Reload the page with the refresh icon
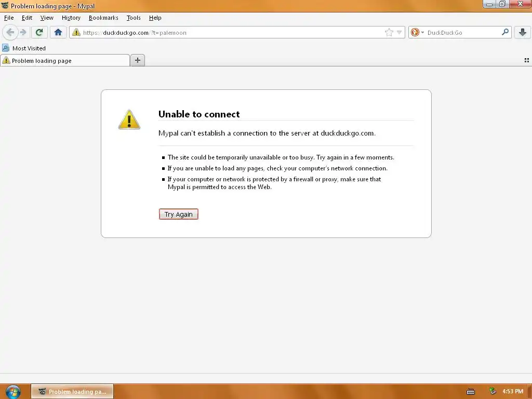The image size is (532, 399). pos(39,33)
